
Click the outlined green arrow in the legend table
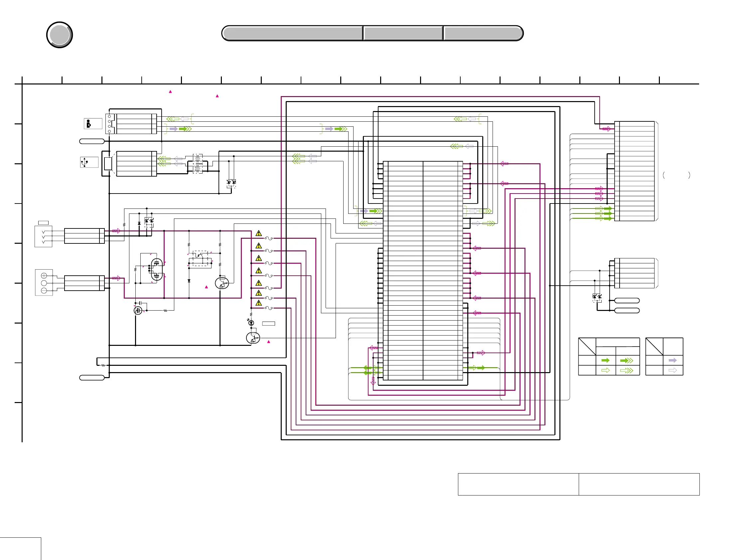606,370
